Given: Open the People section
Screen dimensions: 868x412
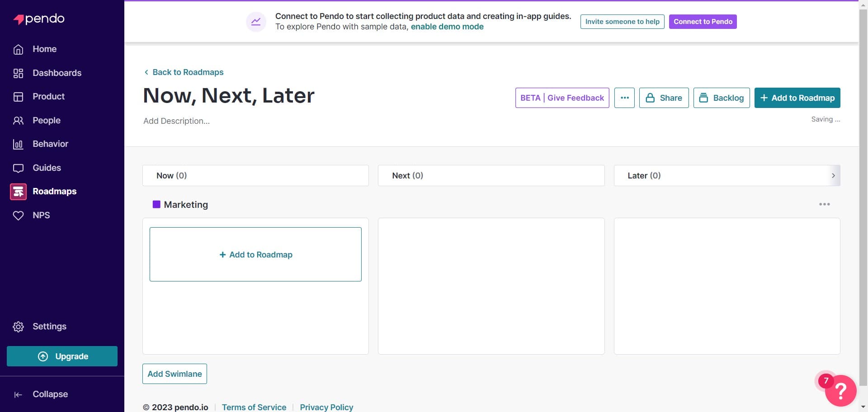Looking at the screenshot, I should pyautogui.click(x=47, y=120).
